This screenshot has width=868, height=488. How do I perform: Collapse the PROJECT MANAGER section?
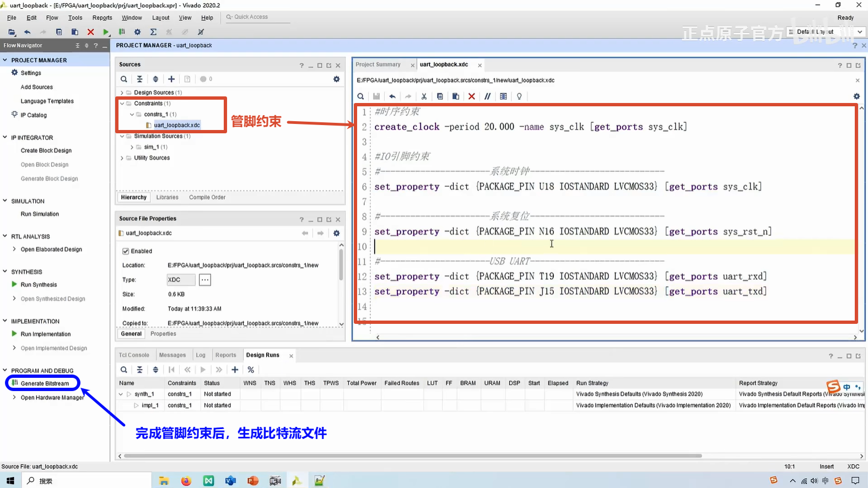(x=5, y=60)
